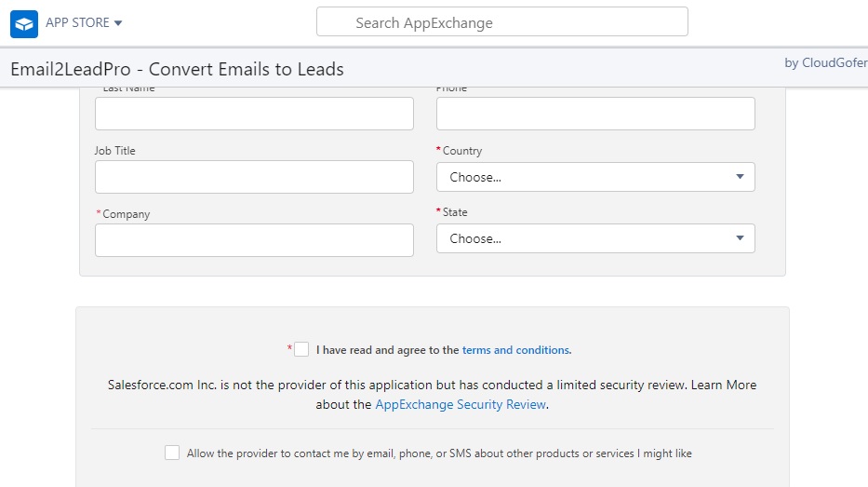This screenshot has height=487, width=868.
Task: Open the AppExchange Security Review link
Action: [461, 404]
